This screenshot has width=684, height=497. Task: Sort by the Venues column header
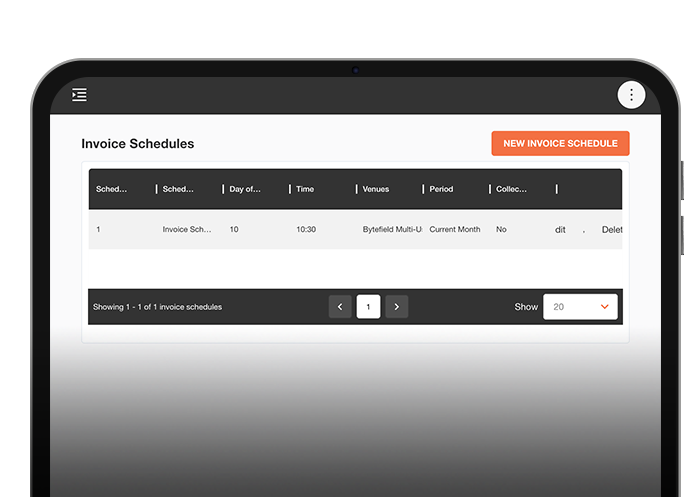(376, 189)
